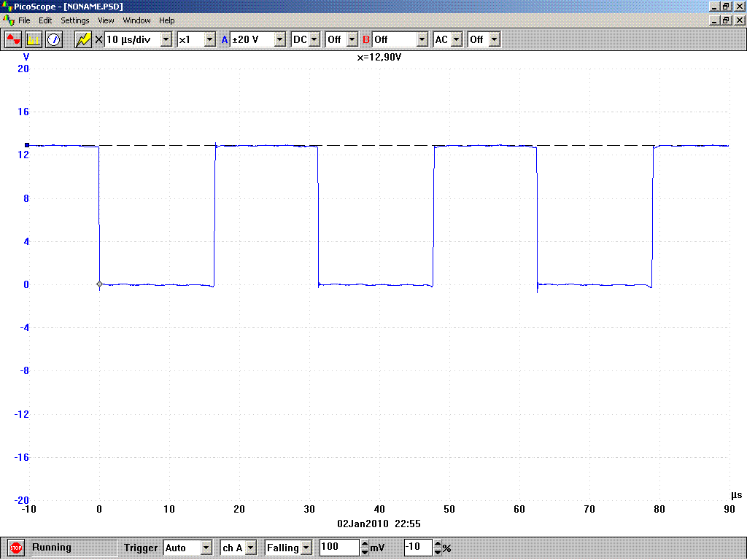
Task: Click the date stamp '02Jan2010 22:55'
Action: pos(379,524)
